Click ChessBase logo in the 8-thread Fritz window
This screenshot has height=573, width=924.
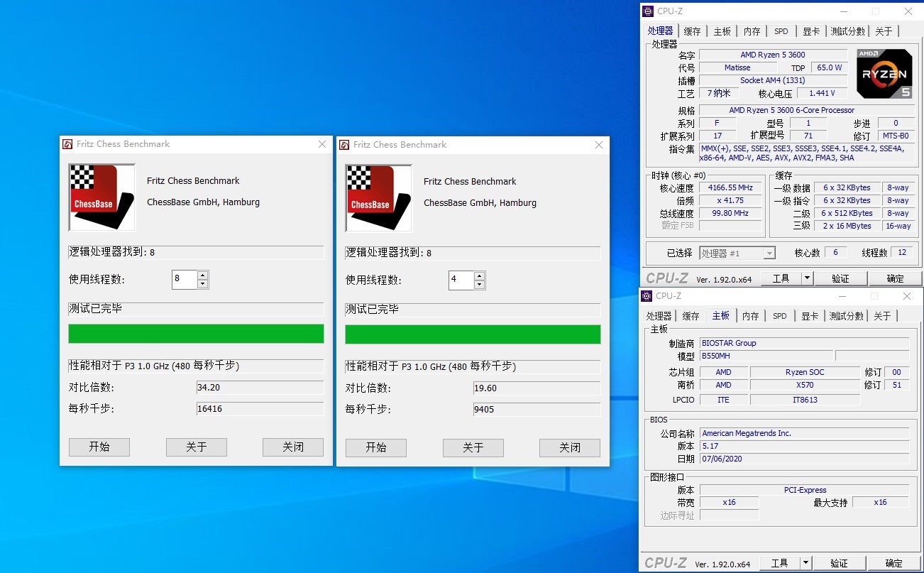(x=101, y=197)
